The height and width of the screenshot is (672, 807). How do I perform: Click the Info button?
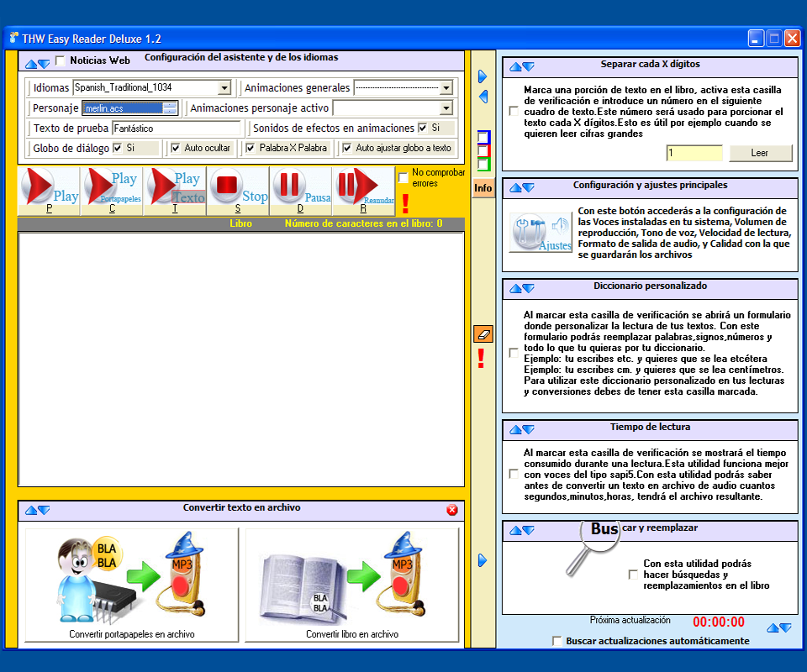483,188
